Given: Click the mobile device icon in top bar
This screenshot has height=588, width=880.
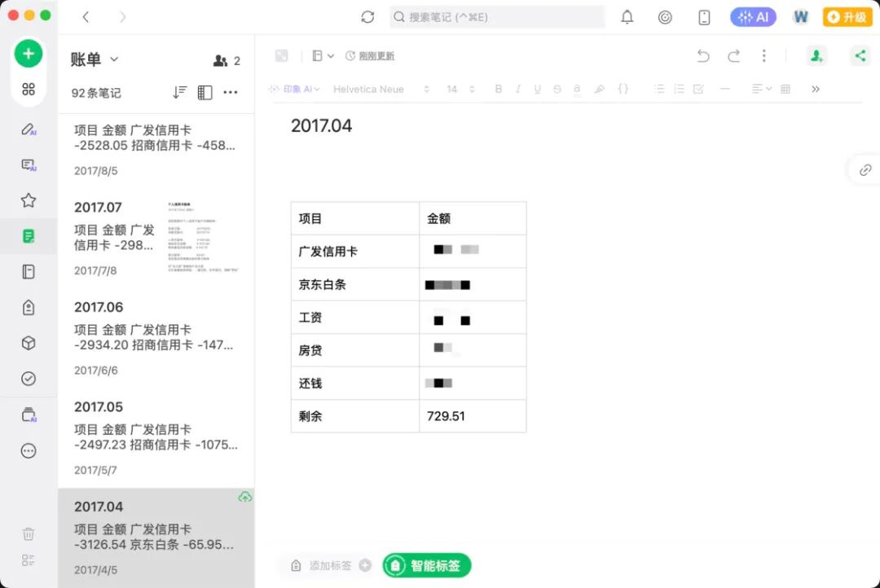Looking at the screenshot, I should pyautogui.click(x=704, y=17).
